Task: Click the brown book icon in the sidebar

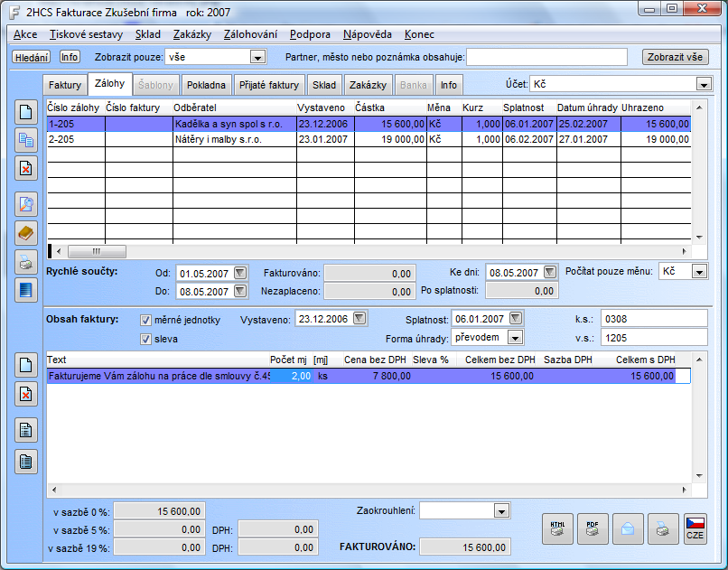Action: (26, 233)
